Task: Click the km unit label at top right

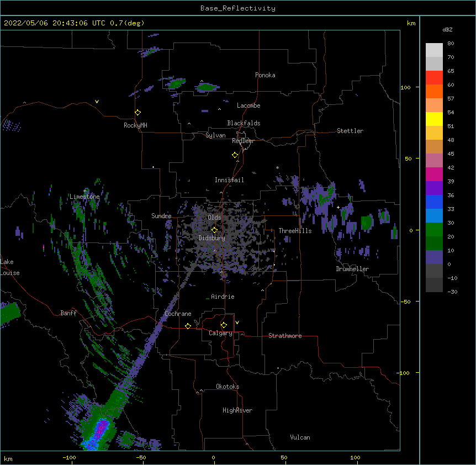Action: coord(411,23)
